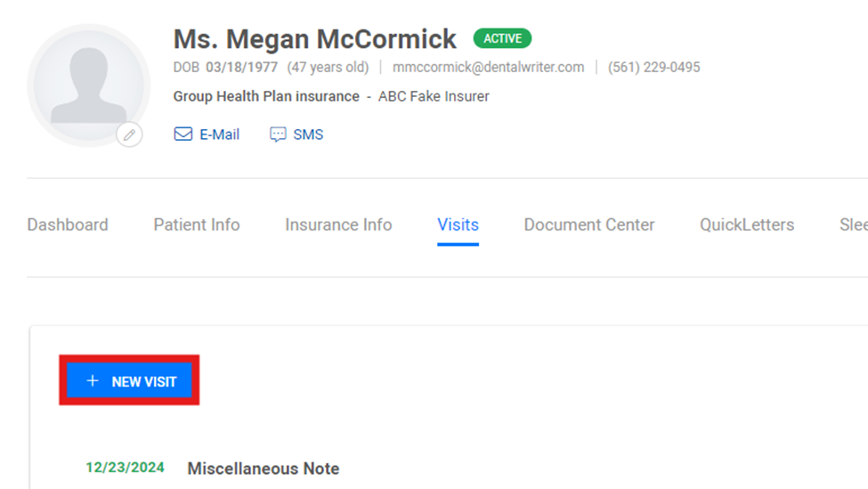This screenshot has height=489, width=868.
Task: Open the Dashboard tab
Action: [68, 224]
